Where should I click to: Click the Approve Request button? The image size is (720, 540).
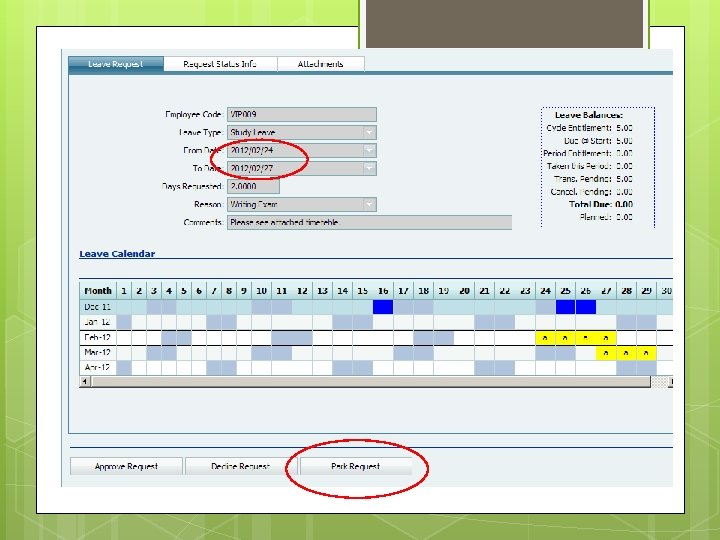point(126,466)
